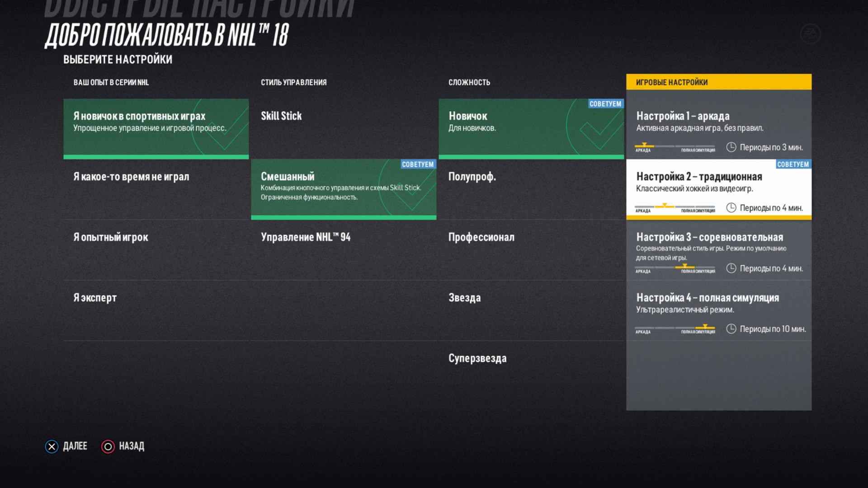Click the СОВЕТУЕМ badge on Настройка 2
The width and height of the screenshot is (868, 488).
point(793,164)
